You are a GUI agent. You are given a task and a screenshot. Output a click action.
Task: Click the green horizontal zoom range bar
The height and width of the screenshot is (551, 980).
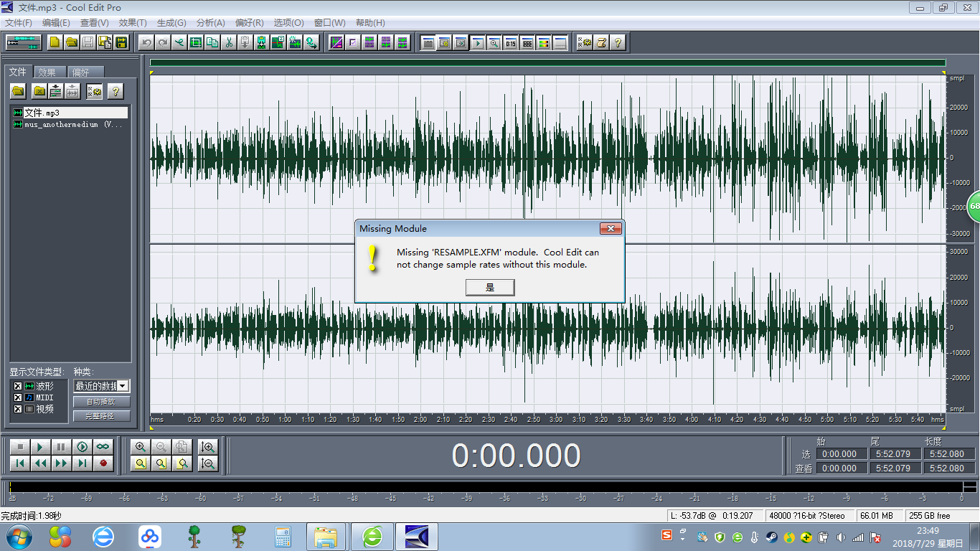point(547,62)
